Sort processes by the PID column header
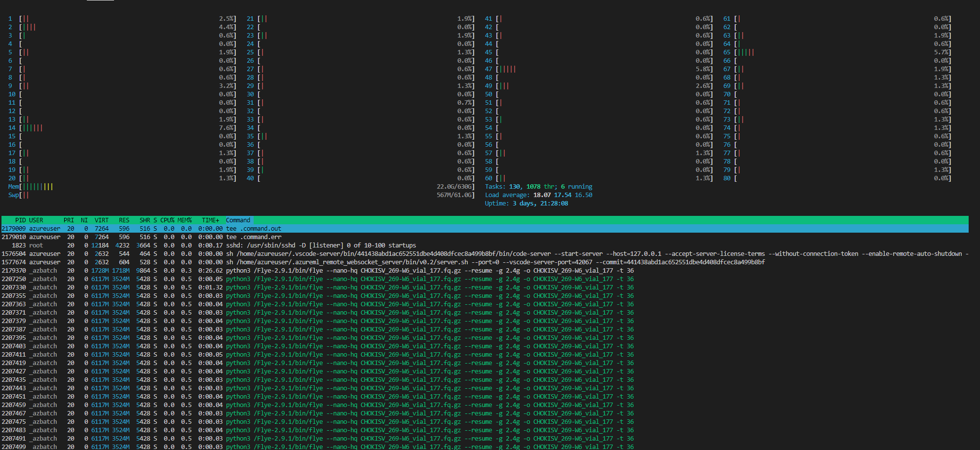980x450 pixels. (x=20, y=220)
